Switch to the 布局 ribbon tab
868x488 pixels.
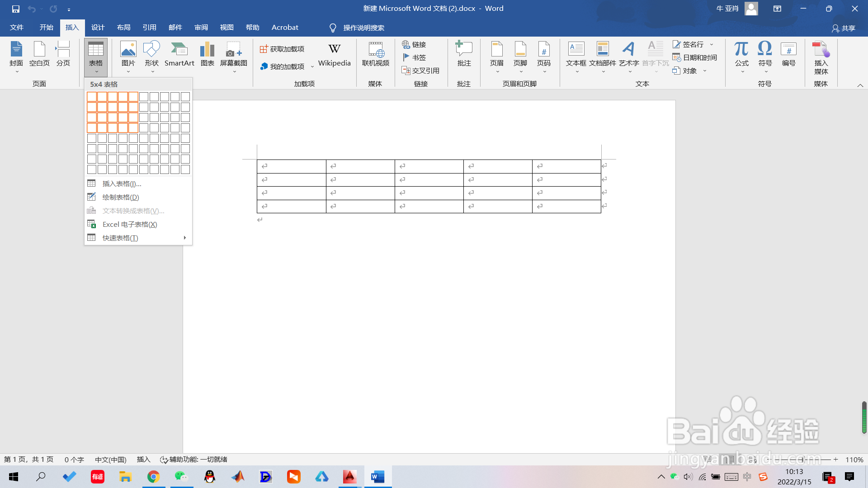click(x=123, y=28)
